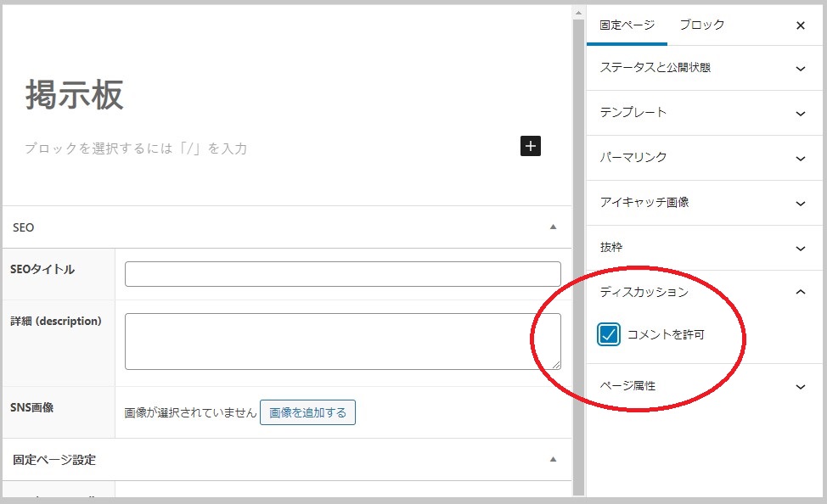Viewport: 827px width, 504px height.
Task: Select the 固定ページ tab
Action: pos(627,25)
